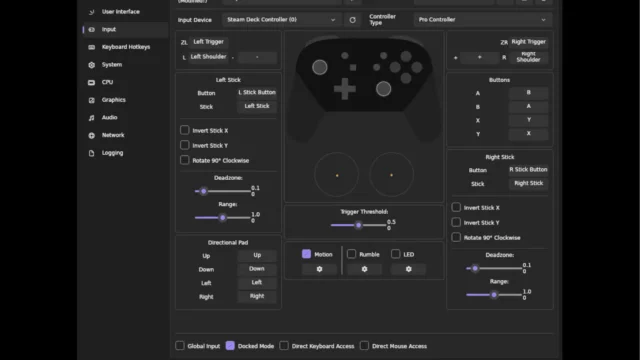Click the System gear icon in sidebar
Screen dimensions: 640x360
click(x=91, y=64)
